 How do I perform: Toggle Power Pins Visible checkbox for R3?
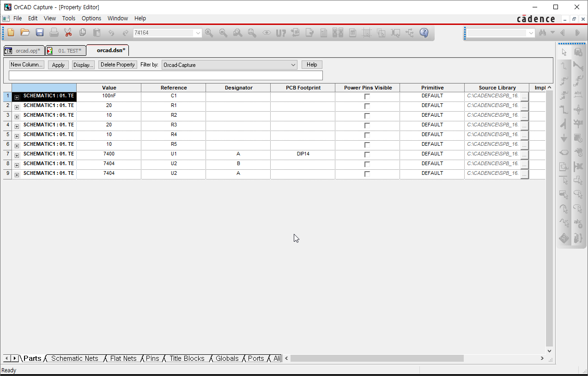point(367,125)
